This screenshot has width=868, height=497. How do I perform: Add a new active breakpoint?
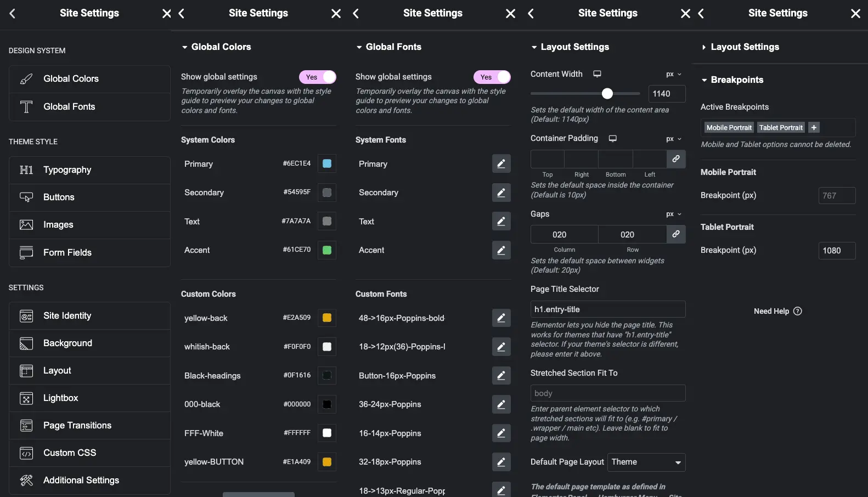[814, 127]
